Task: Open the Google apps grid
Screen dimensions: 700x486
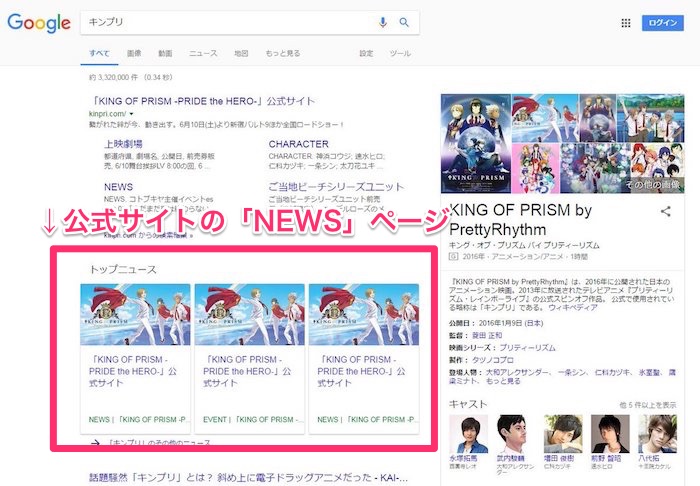Action: (x=626, y=23)
